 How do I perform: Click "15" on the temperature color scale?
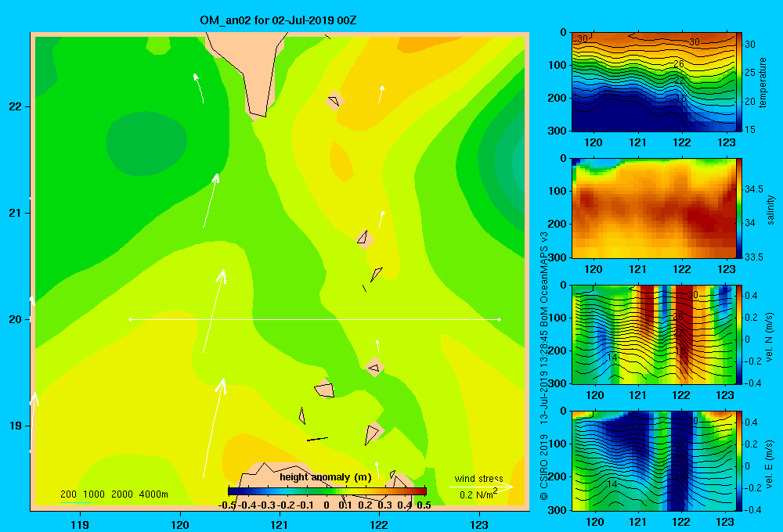pos(750,130)
